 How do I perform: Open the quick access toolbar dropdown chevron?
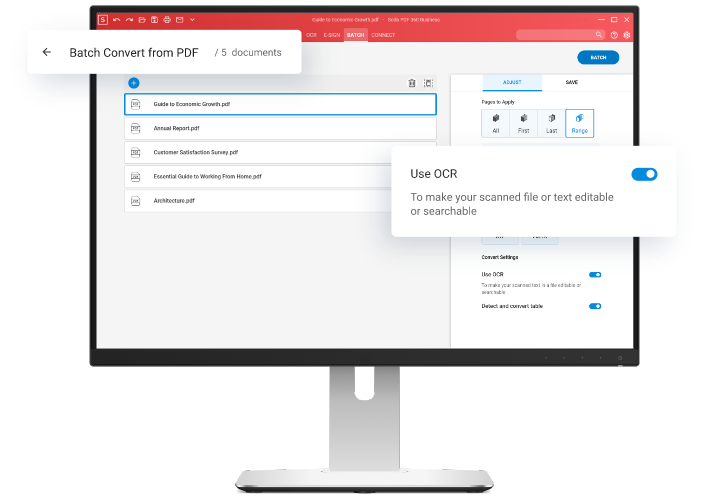coord(192,20)
